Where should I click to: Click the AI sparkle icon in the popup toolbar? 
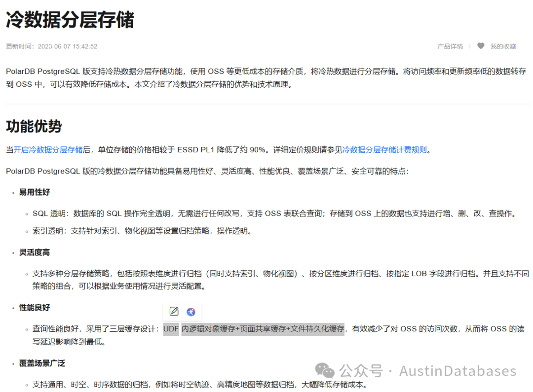coord(191,311)
